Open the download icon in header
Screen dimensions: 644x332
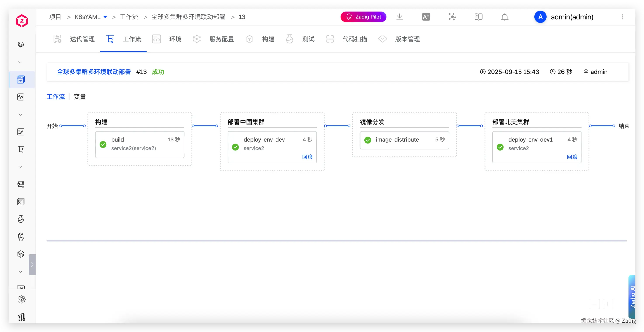point(400,17)
